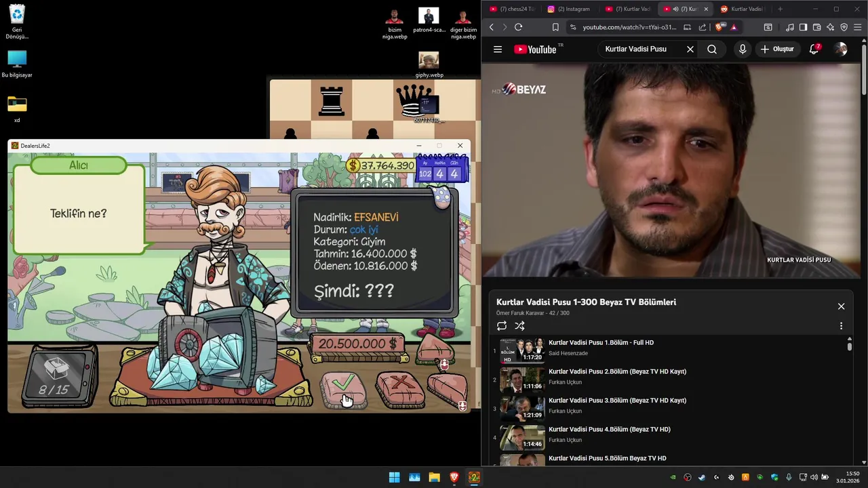Image resolution: width=868 pixels, height=488 pixels.
Task: Select the bizim niga.webp desktop file
Action: click(x=395, y=24)
